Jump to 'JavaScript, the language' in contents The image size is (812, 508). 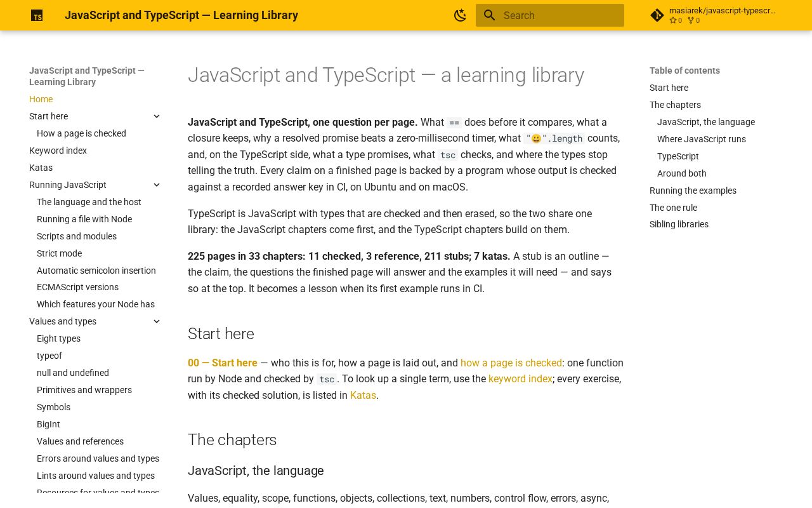(x=706, y=122)
